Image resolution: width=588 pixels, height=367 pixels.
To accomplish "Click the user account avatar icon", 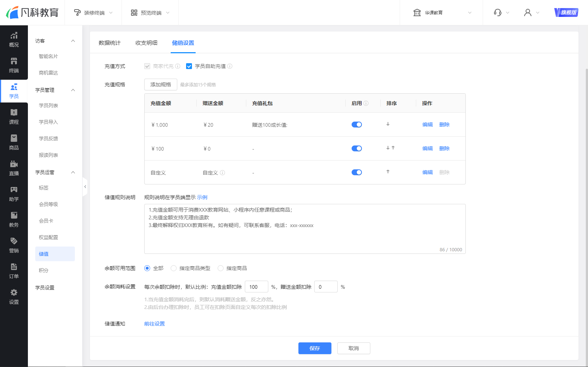I will 527,12.
